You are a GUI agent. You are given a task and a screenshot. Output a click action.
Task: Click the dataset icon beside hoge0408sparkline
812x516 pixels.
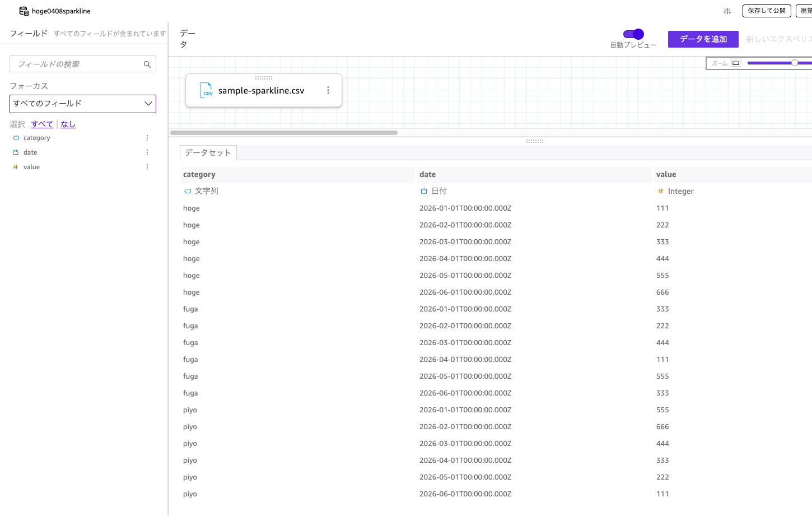24,11
